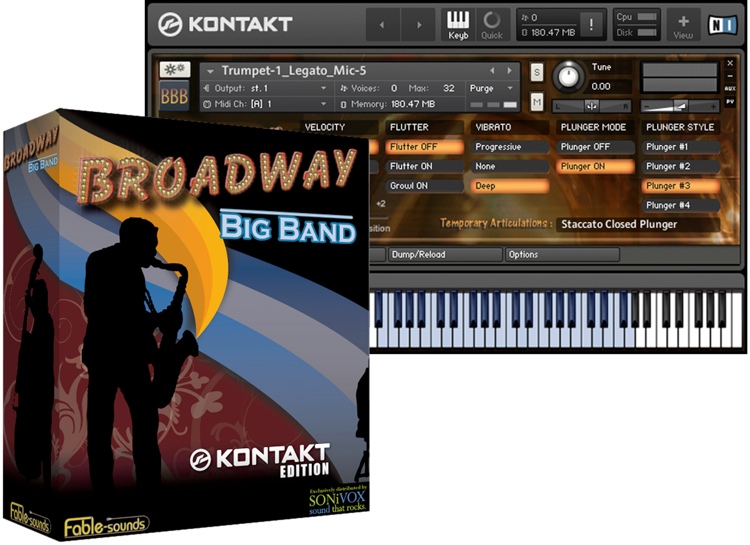Choose Plunger #1 style

point(681,147)
